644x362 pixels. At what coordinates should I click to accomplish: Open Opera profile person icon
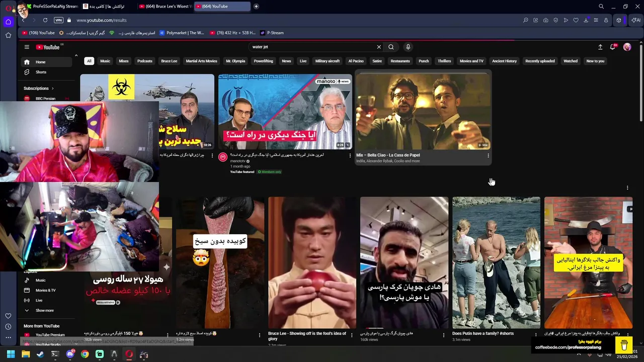tap(606, 20)
